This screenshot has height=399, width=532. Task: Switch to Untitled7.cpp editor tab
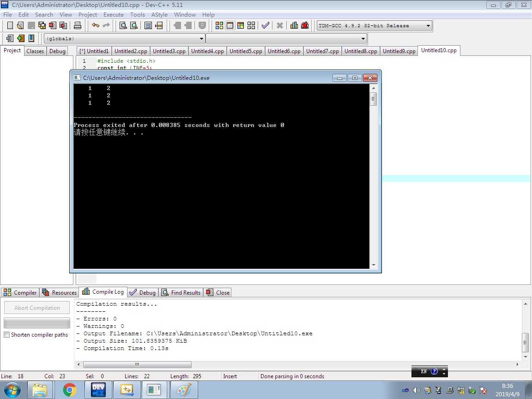[x=322, y=51]
